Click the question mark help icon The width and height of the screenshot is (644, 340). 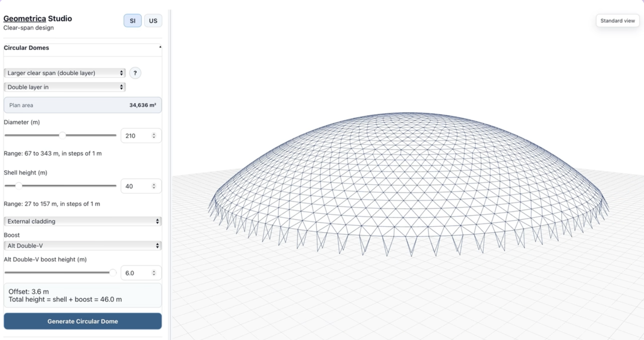pos(135,73)
